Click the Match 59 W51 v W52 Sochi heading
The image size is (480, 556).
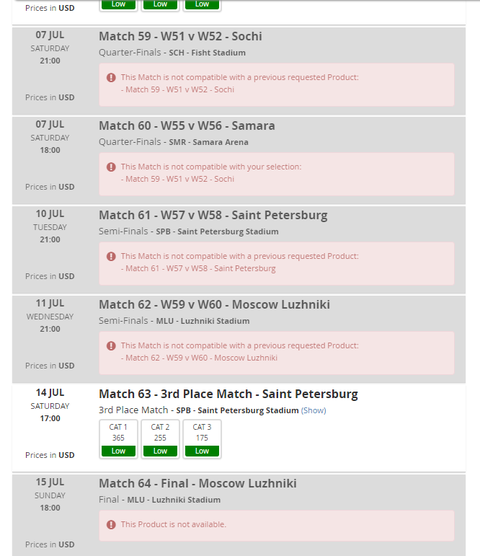coord(180,36)
